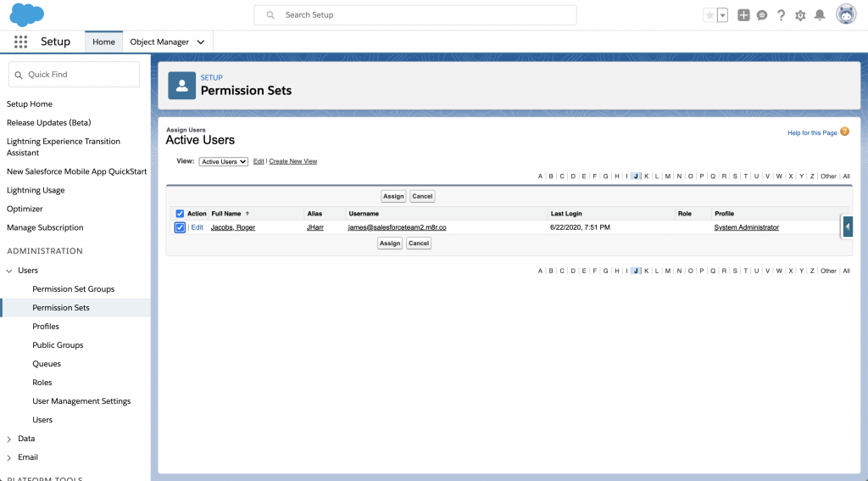Open the Object Manager tab dropdown chevron
This screenshot has height=481, width=868.
(201, 42)
